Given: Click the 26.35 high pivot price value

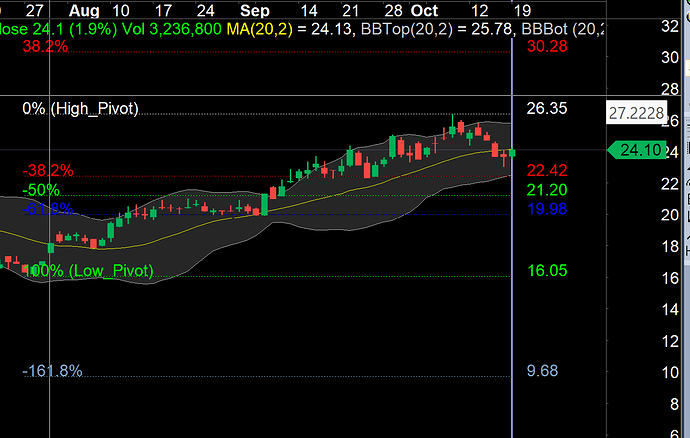Looking at the screenshot, I should coord(547,109).
